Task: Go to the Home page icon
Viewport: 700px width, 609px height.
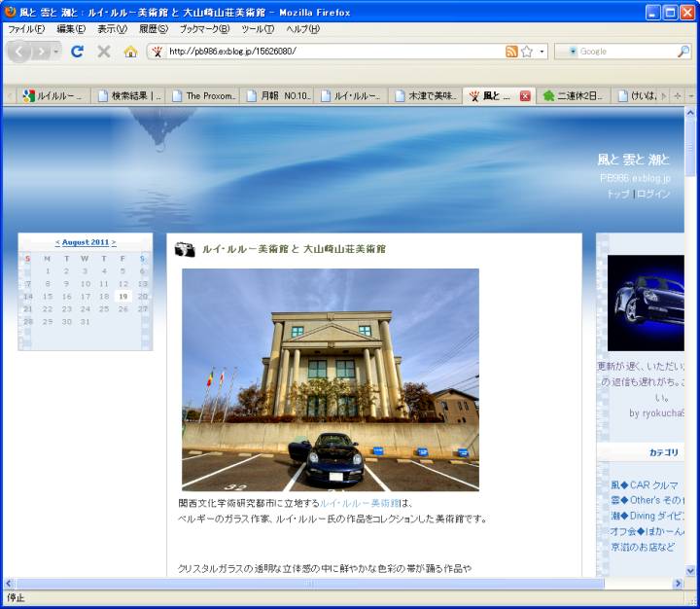Action: pos(130,52)
